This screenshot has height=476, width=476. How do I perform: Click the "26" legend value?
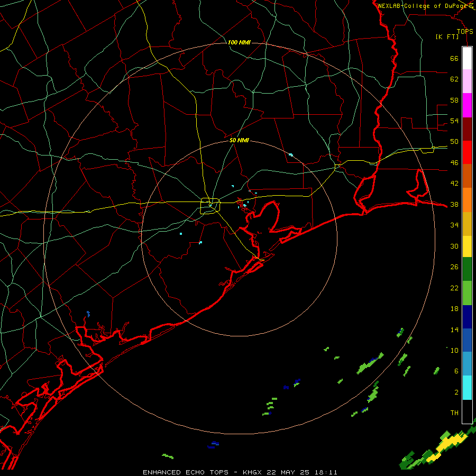(454, 267)
